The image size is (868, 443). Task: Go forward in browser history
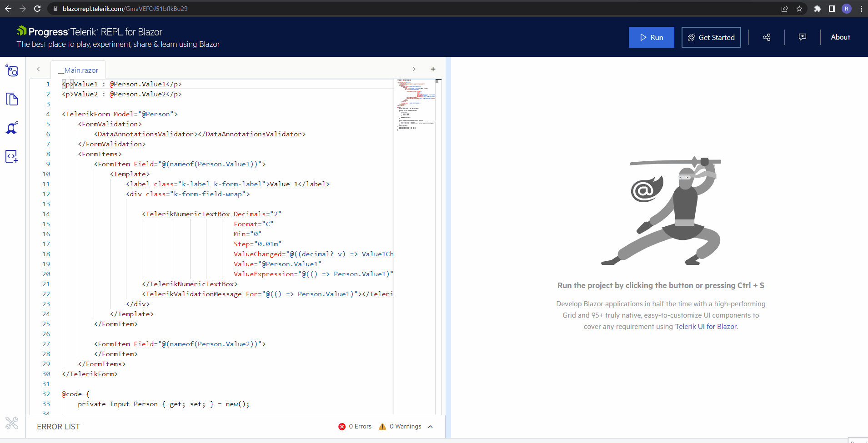coord(23,9)
